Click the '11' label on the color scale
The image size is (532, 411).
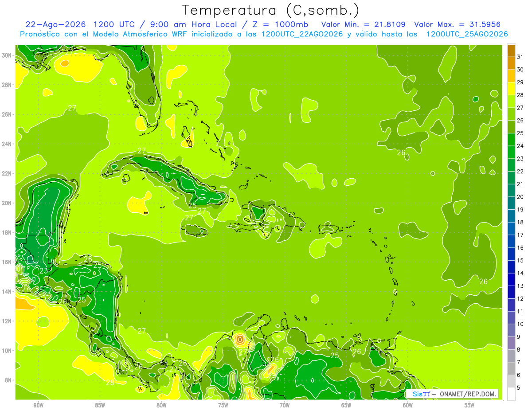pyautogui.click(x=520, y=311)
